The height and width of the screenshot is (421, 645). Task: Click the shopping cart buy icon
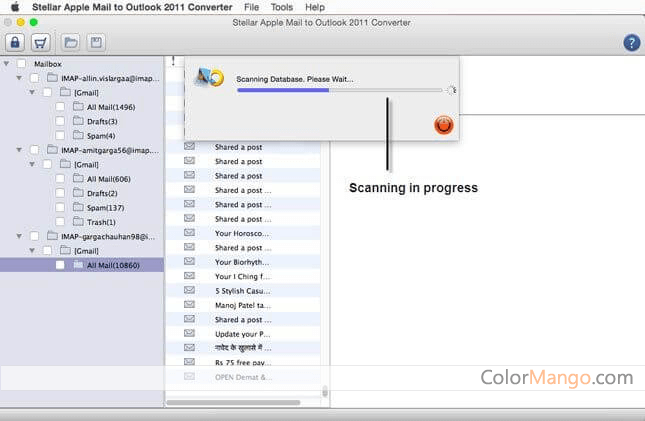pyautogui.click(x=41, y=42)
